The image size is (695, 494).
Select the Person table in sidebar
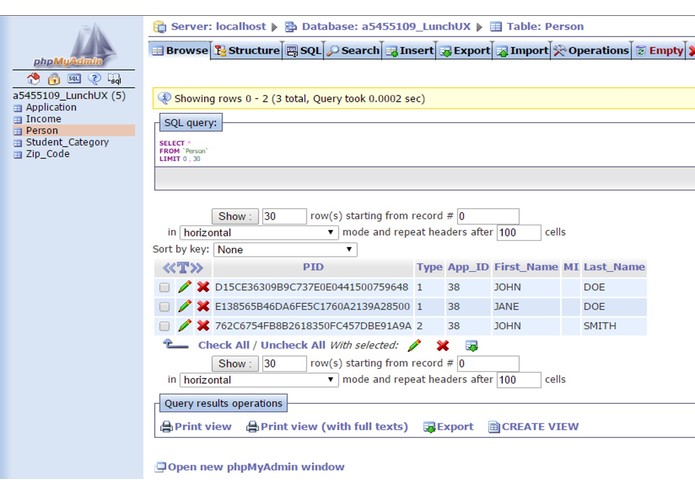(42, 131)
